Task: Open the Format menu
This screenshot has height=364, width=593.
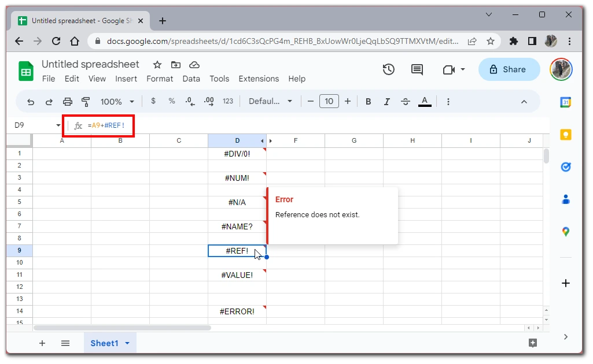Action: pyautogui.click(x=160, y=79)
